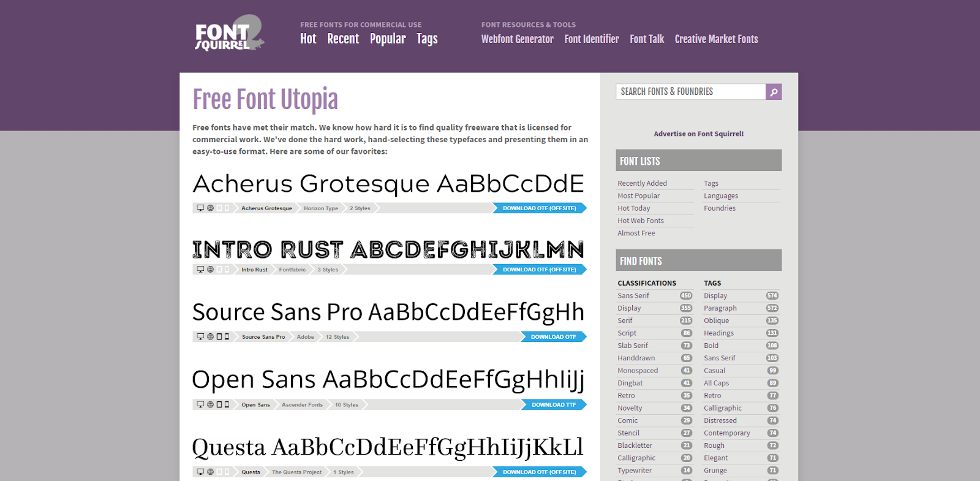Click desktop license icon in Acherus Grotesque row
Image resolution: width=980 pixels, height=481 pixels.
click(200, 208)
